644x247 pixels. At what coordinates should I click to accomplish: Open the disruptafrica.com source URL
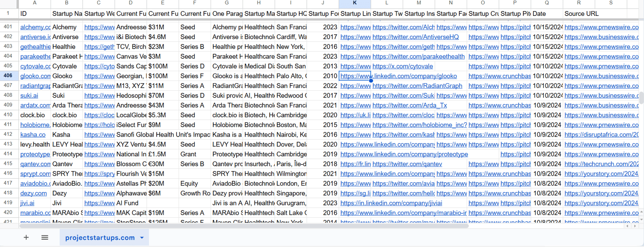(x=601, y=134)
